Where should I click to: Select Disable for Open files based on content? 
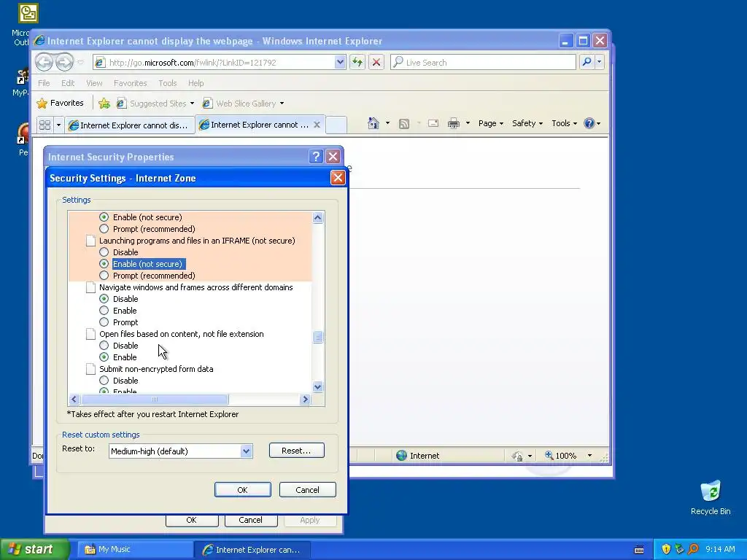click(104, 345)
